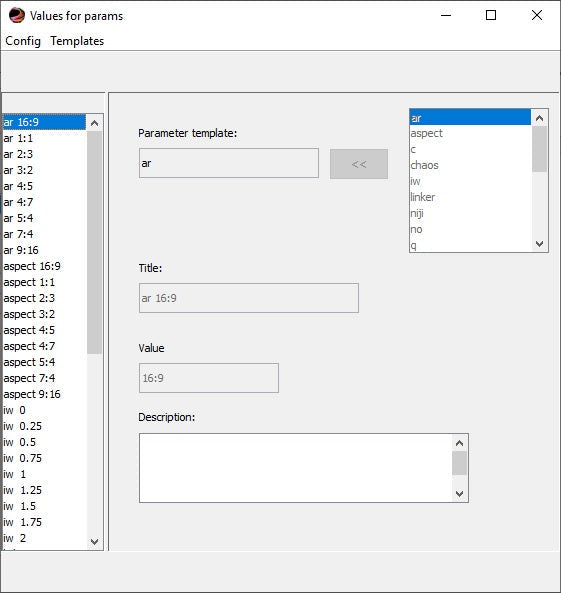This screenshot has height=593, width=561.
Task: Click the Title field showing ar 16:9
Action: (249, 298)
